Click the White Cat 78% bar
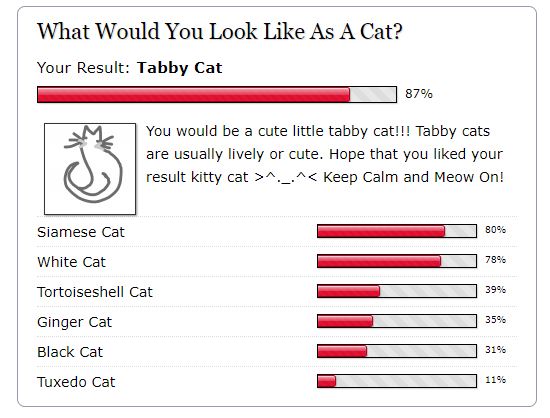550x418 pixels. tap(397, 261)
